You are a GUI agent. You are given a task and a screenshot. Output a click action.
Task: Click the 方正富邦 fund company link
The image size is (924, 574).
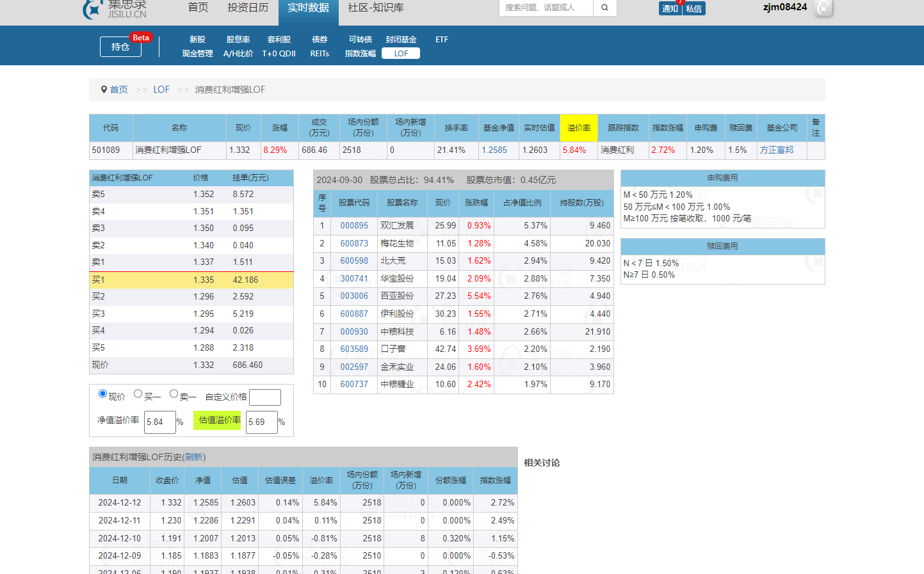pos(776,150)
